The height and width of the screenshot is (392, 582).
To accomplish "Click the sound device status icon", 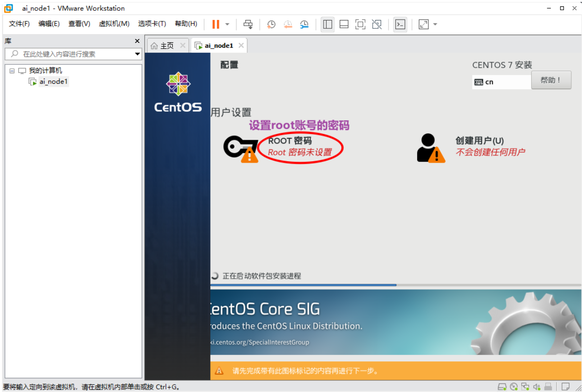I will pyautogui.click(x=538, y=386).
